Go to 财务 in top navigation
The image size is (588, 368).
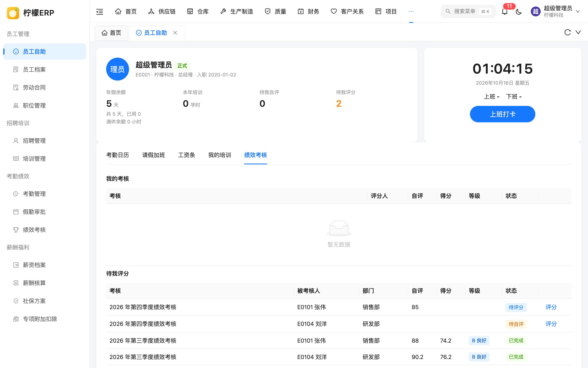tap(308, 11)
